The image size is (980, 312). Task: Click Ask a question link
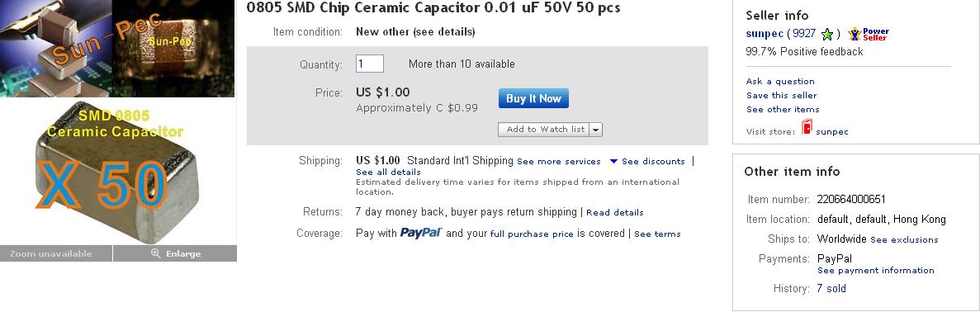780,81
